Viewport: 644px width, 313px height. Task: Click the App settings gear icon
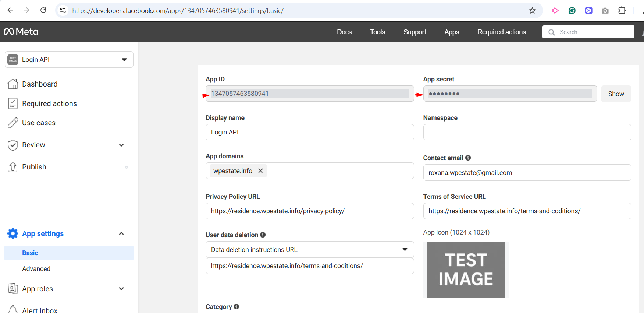pos(13,233)
